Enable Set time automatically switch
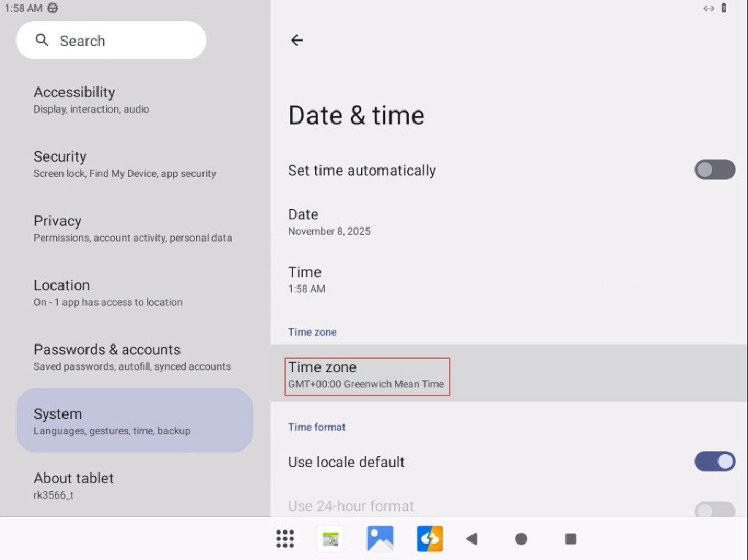The image size is (748, 560). tap(714, 170)
